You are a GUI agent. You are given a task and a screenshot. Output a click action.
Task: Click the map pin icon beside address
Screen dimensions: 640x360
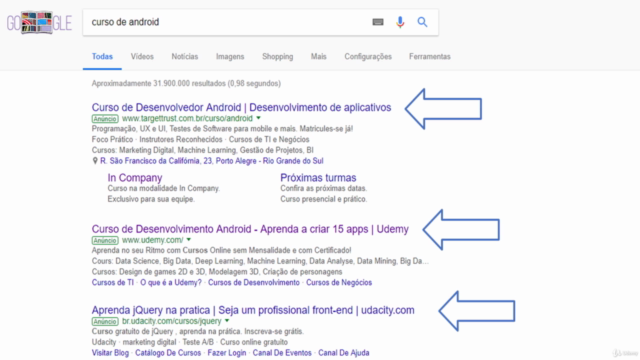pos(95,161)
